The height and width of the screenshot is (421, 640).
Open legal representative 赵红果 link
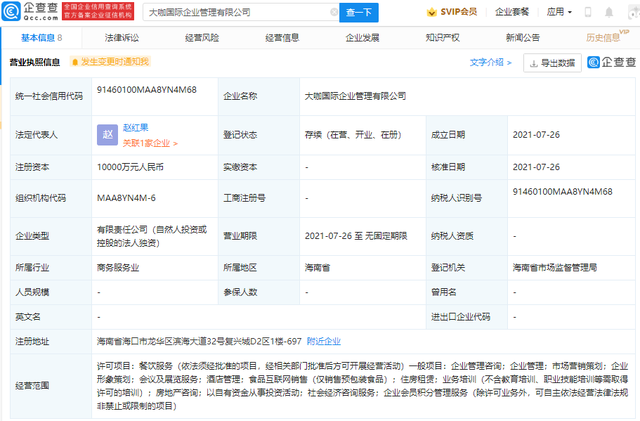coord(136,127)
